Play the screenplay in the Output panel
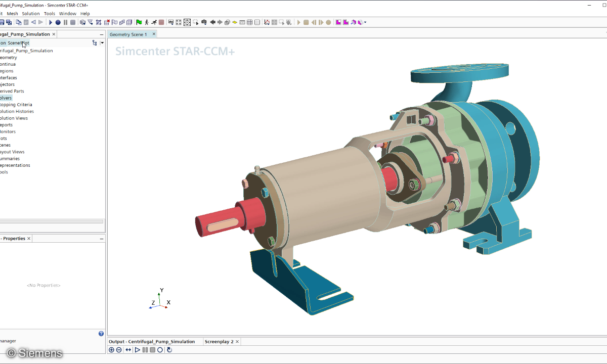This screenshot has height=364, width=607. pyautogui.click(x=138, y=350)
